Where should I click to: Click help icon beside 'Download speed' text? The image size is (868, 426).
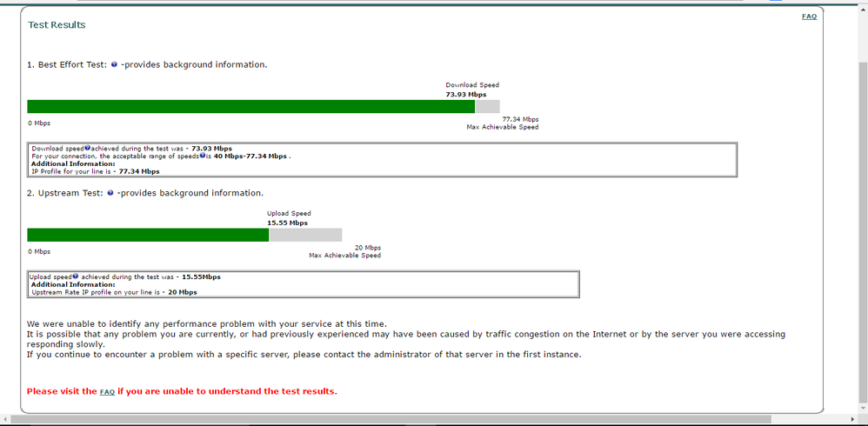[88, 149]
